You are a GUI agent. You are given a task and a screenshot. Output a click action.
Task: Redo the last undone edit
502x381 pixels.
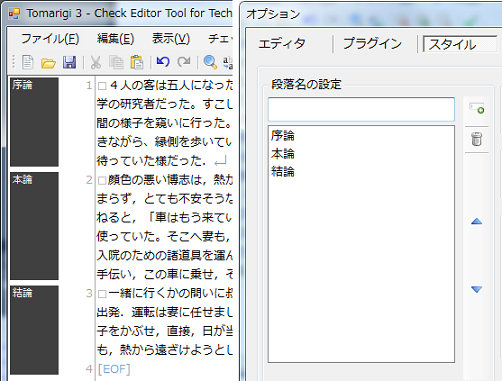[x=184, y=62]
